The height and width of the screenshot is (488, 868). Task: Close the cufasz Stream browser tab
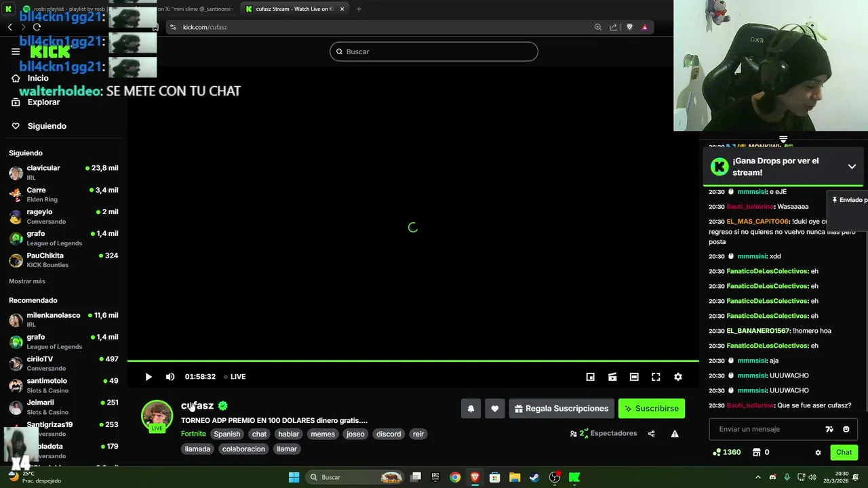point(342,9)
